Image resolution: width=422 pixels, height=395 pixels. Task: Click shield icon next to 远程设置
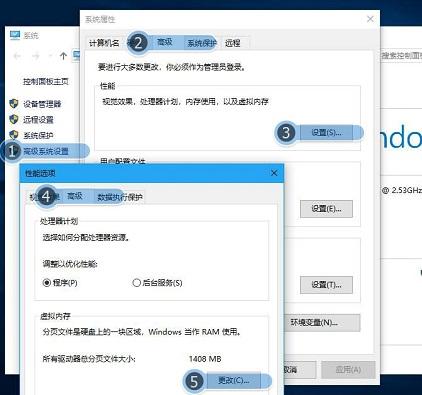pyautogui.click(x=14, y=119)
